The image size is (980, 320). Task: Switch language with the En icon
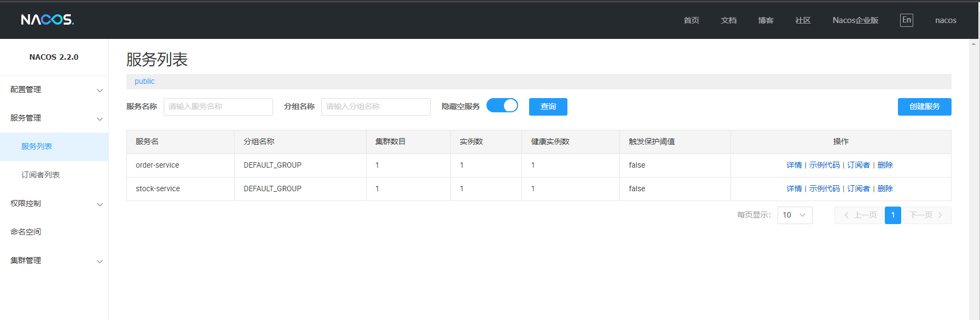tap(906, 20)
